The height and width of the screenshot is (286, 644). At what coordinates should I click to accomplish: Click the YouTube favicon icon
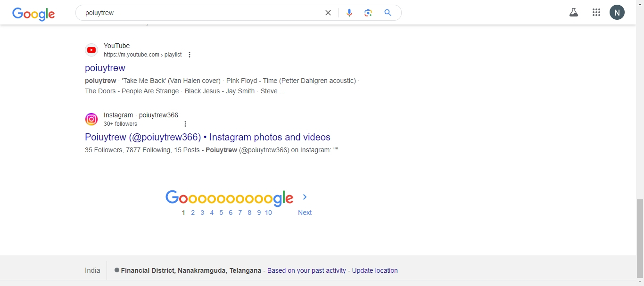coord(91,50)
